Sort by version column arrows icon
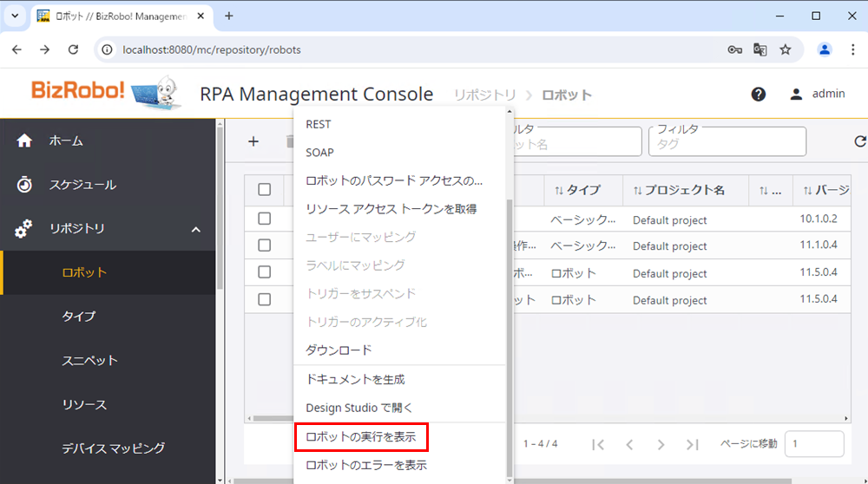The height and width of the screenshot is (484, 868). click(807, 190)
